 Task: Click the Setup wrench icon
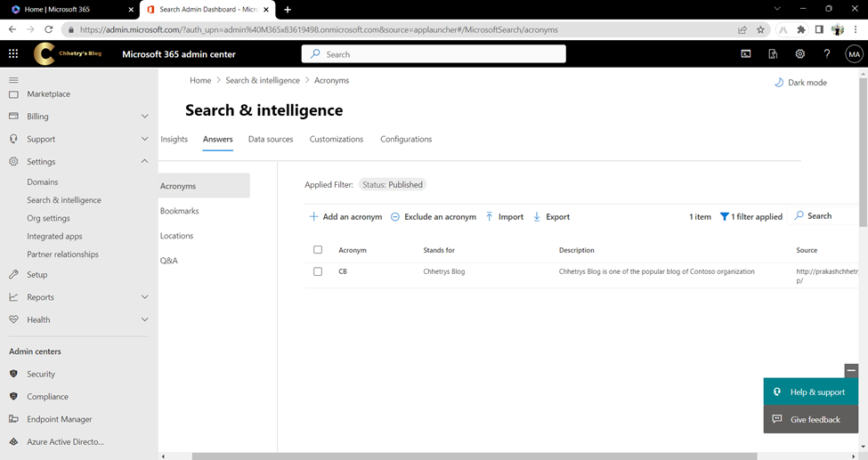pyautogui.click(x=14, y=275)
